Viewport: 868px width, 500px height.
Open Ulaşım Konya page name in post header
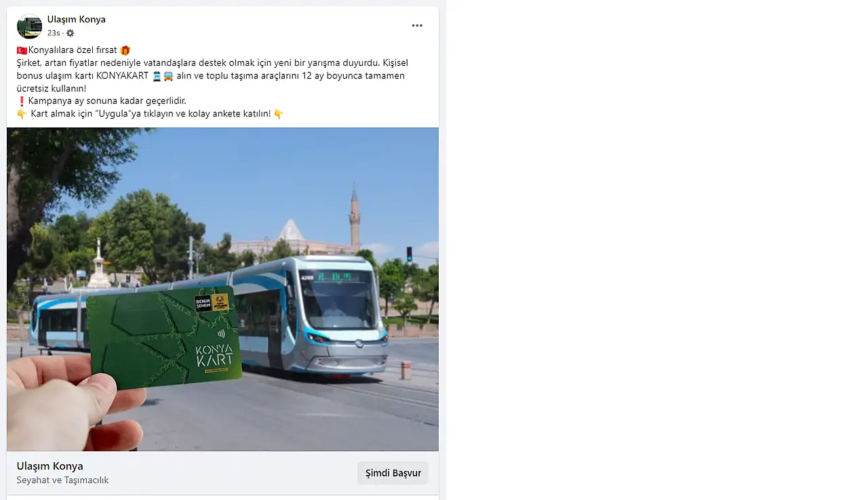[x=77, y=20]
